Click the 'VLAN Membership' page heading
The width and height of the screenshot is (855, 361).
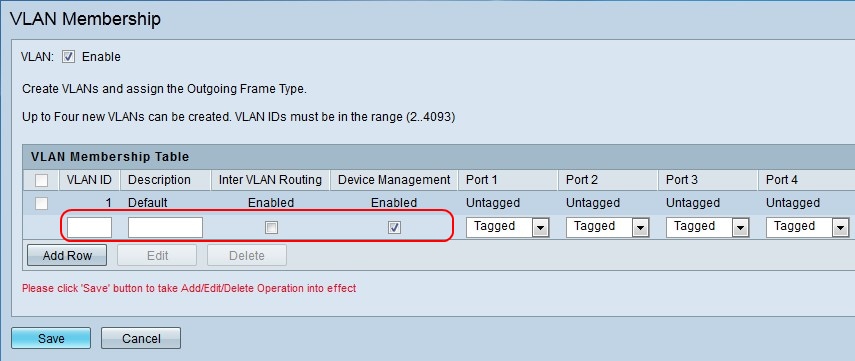click(x=86, y=19)
